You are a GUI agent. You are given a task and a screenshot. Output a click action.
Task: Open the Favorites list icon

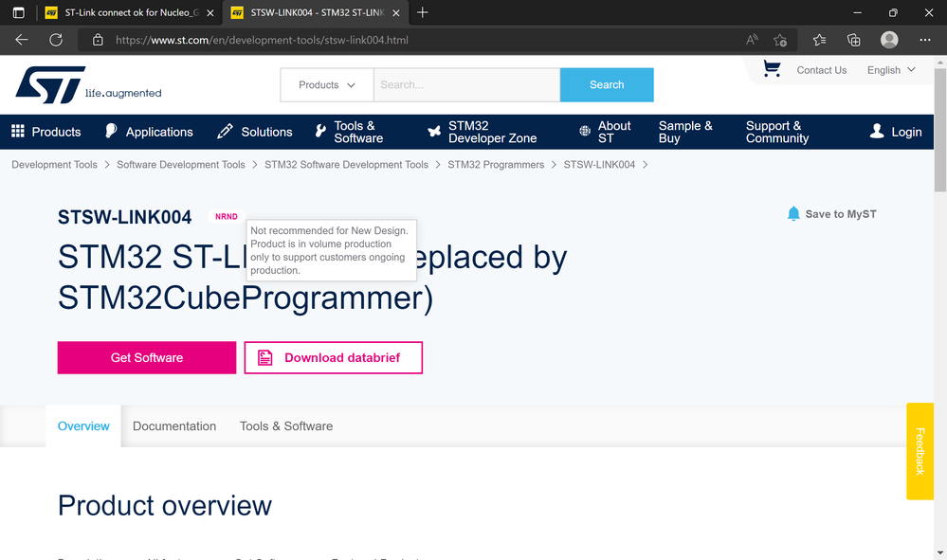point(820,40)
